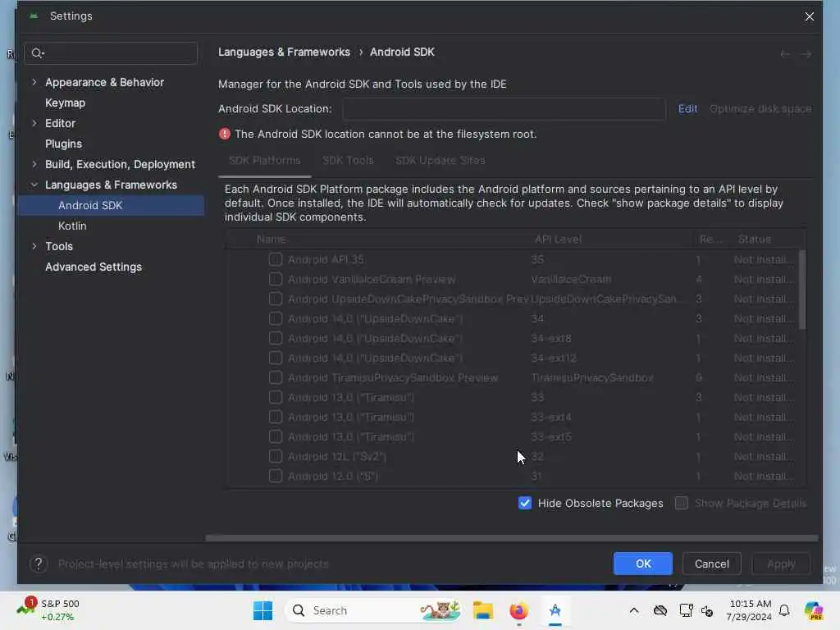840x630 pixels.
Task: Click the horizontal scrollbar at bottom
Action: (512, 538)
